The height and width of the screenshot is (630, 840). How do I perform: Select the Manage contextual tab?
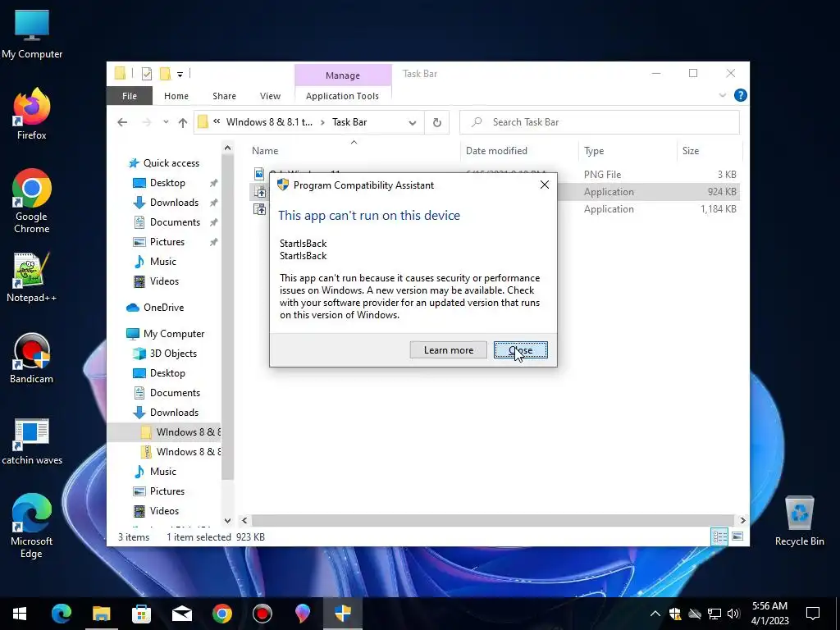tap(343, 75)
